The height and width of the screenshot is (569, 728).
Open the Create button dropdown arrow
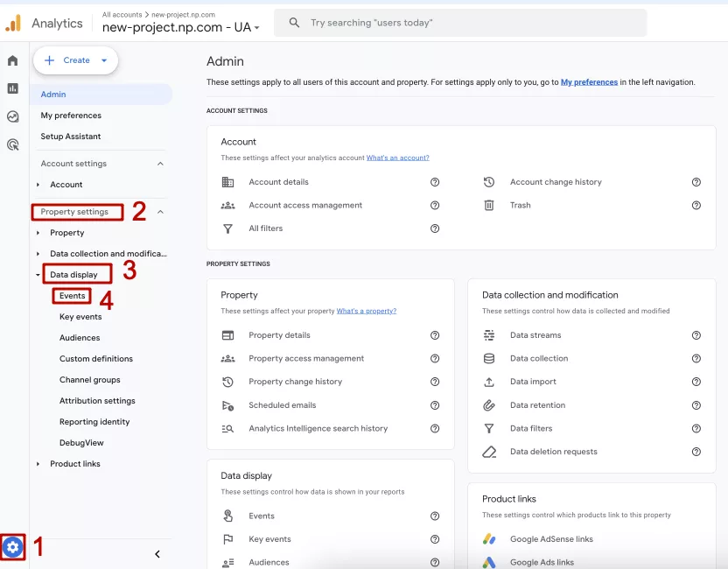coord(104,60)
